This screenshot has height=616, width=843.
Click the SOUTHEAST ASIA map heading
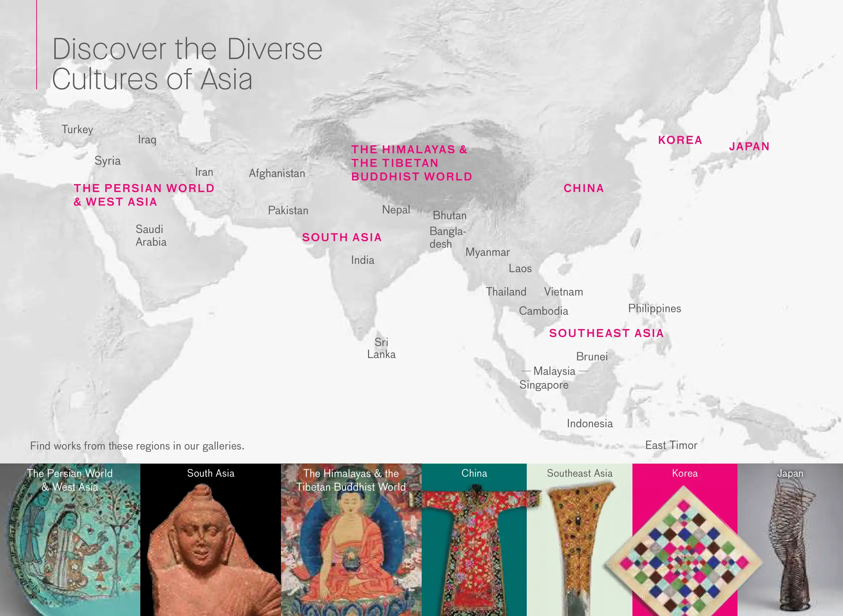(x=607, y=333)
